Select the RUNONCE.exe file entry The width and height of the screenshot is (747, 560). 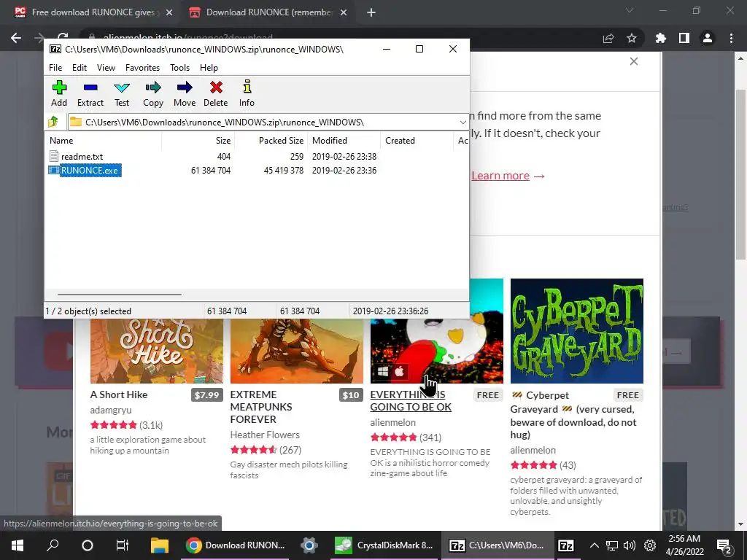(86, 171)
